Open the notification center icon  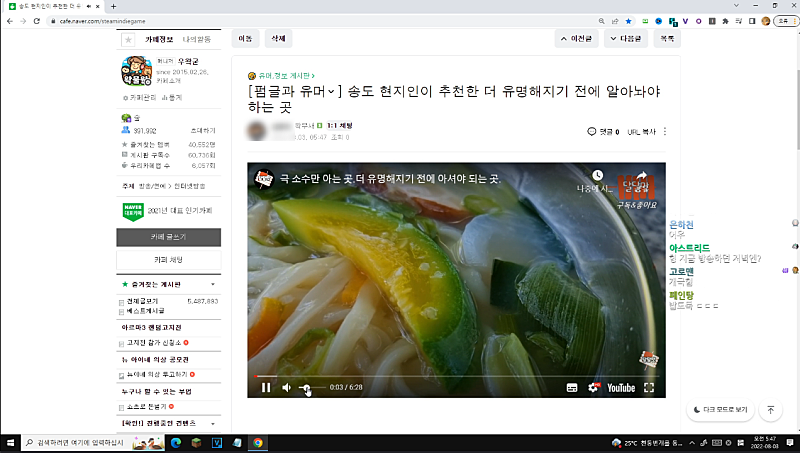(790, 443)
